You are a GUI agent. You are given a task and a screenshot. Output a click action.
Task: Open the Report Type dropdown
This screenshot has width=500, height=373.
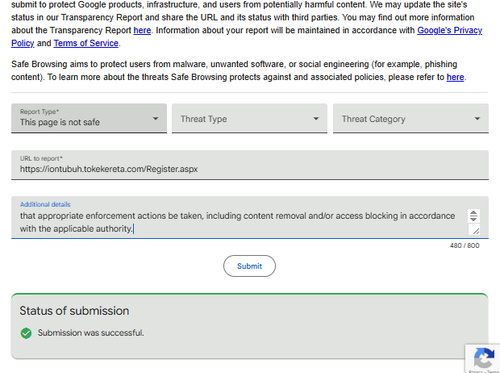89,118
